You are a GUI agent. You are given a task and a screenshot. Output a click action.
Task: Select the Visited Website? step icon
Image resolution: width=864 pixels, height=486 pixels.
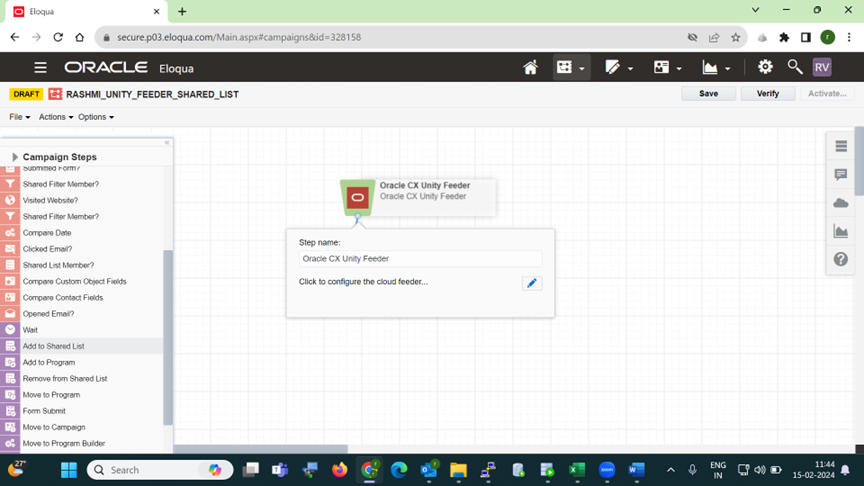(10, 200)
